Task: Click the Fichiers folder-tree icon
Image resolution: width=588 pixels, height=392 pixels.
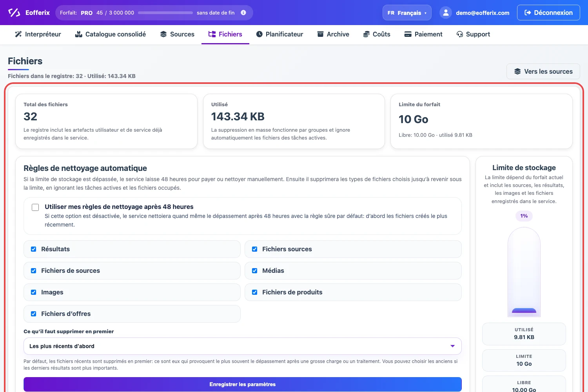Action: point(212,34)
